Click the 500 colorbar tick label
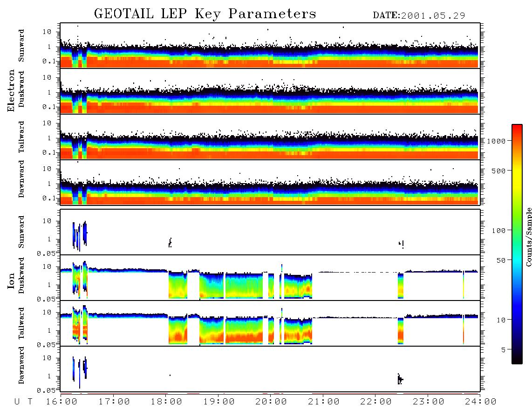 (498, 171)
